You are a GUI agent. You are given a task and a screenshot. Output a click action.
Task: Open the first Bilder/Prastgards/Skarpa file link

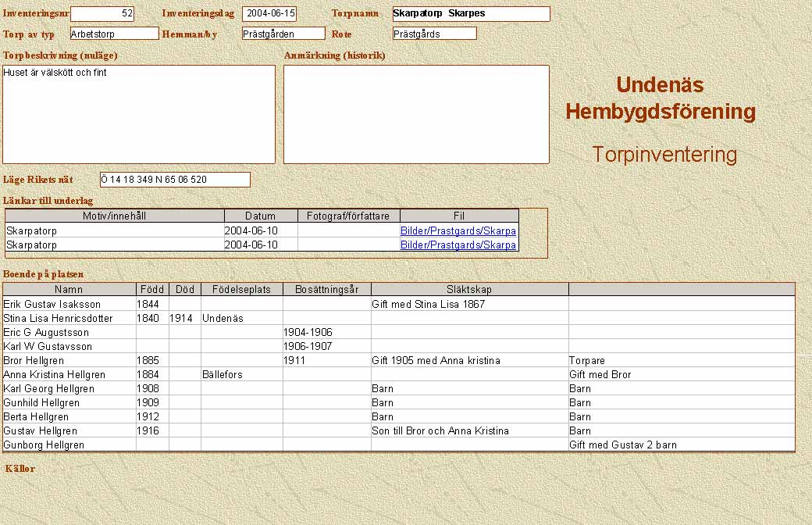458,231
